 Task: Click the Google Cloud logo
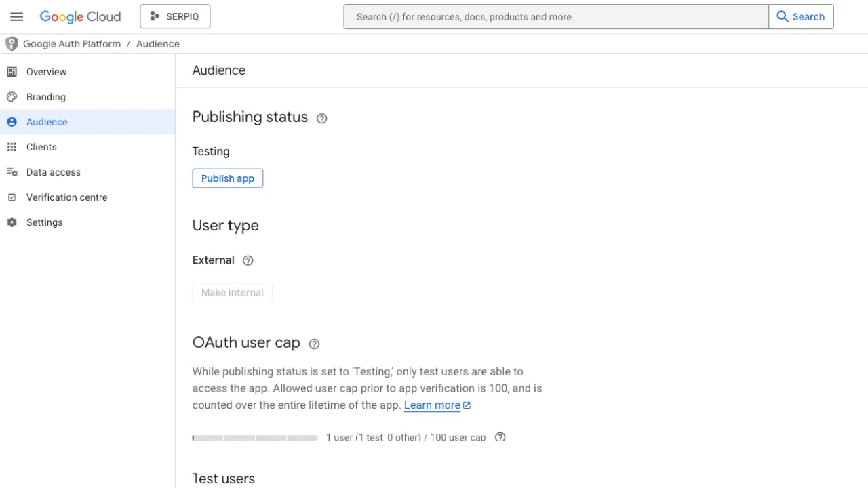click(80, 17)
